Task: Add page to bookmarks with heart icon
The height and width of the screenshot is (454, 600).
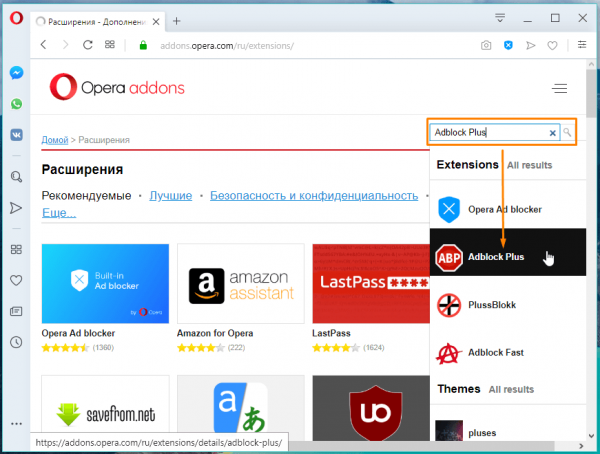Action: point(552,46)
